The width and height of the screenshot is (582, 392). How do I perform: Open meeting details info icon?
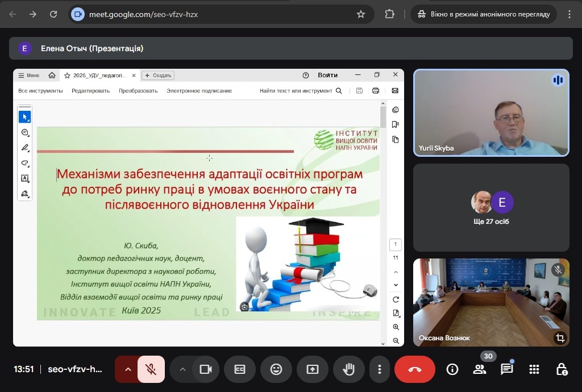coord(452,369)
